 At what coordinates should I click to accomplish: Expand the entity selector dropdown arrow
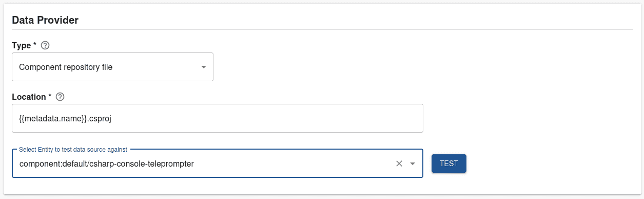coord(412,164)
